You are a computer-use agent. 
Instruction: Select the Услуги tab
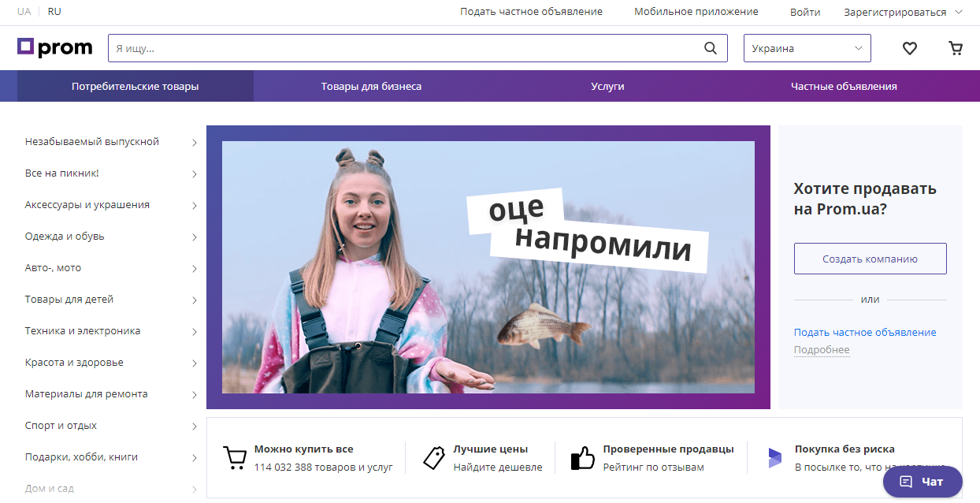click(607, 86)
